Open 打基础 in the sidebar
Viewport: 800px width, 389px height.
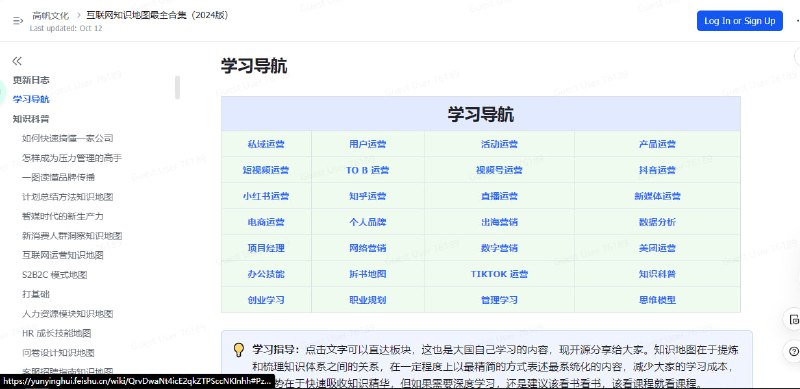[x=36, y=294]
